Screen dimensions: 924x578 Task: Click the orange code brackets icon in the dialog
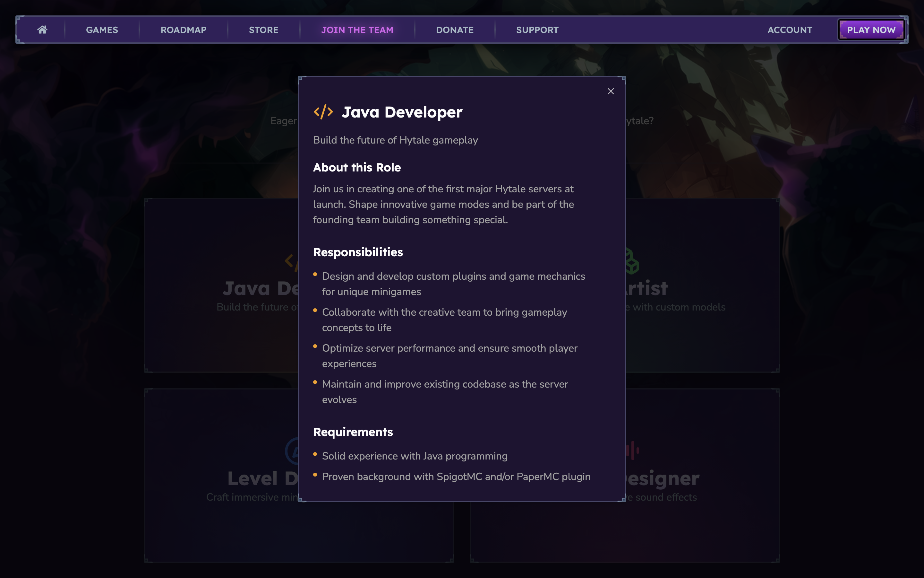point(323,112)
